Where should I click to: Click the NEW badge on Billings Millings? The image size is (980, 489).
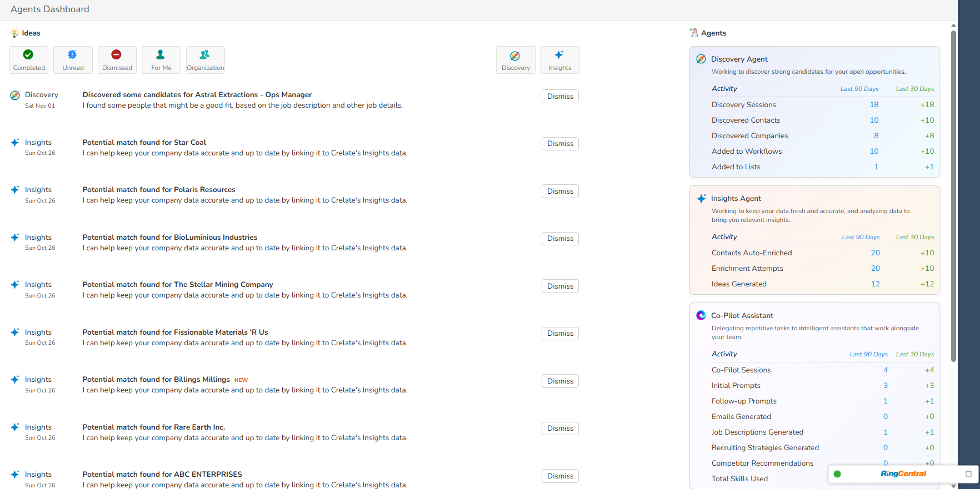[241, 380]
